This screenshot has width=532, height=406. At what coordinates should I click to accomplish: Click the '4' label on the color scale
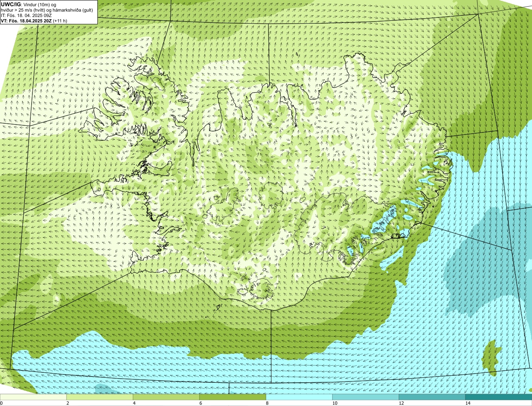tap(134, 403)
